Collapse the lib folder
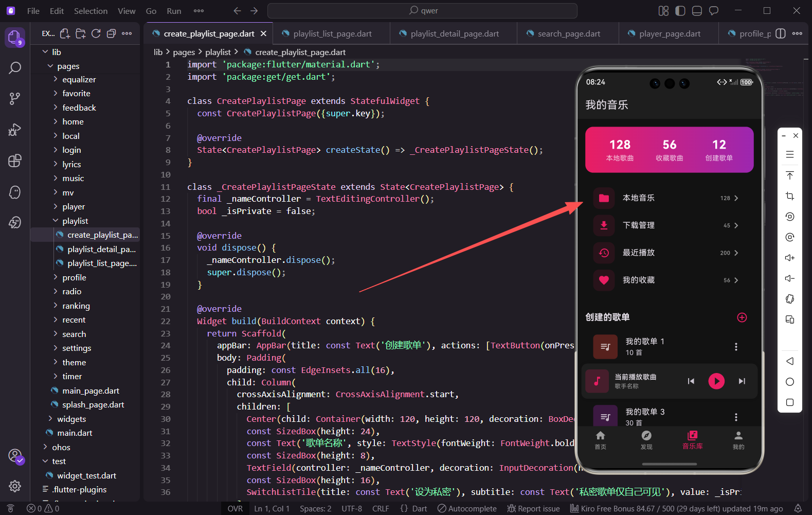Screen dimensions: 812x515 point(56,52)
